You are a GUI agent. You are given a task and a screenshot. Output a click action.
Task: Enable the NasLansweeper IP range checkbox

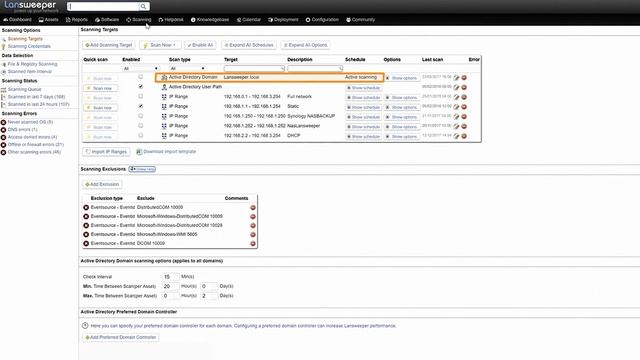point(141,126)
